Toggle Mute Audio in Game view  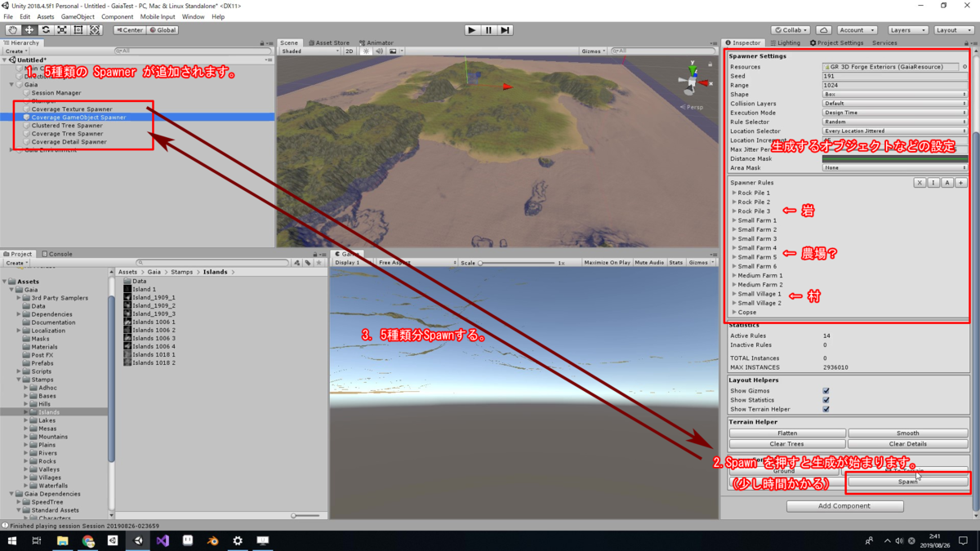click(x=649, y=263)
